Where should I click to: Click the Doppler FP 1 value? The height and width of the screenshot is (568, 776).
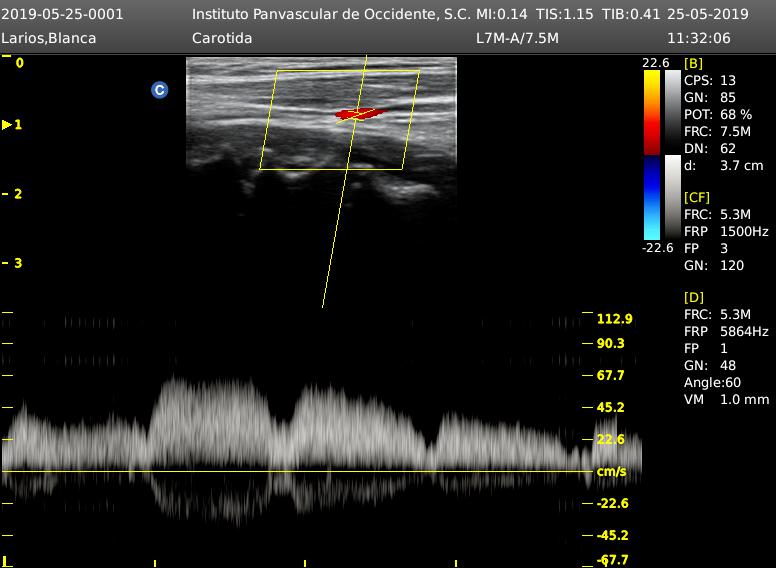(x=706, y=348)
